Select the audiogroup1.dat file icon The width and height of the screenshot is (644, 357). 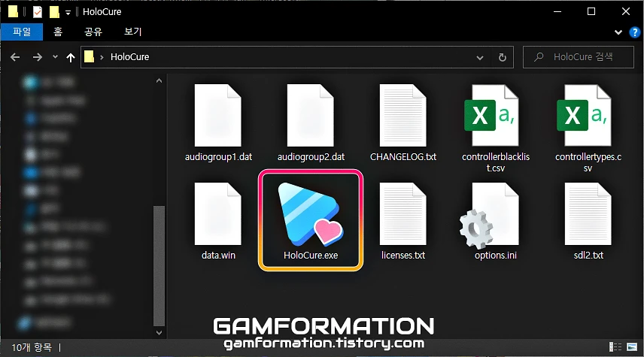tap(217, 115)
